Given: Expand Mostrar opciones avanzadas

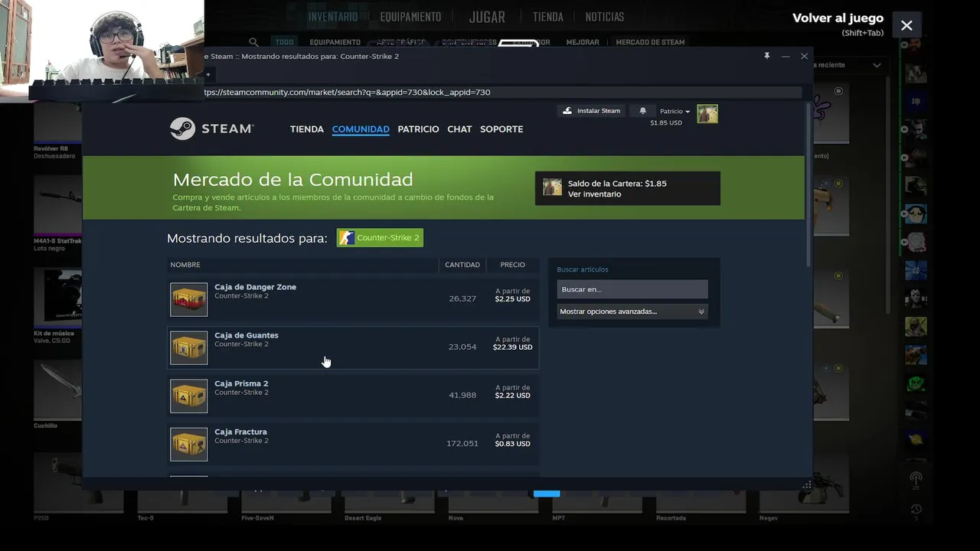Looking at the screenshot, I should click(632, 311).
